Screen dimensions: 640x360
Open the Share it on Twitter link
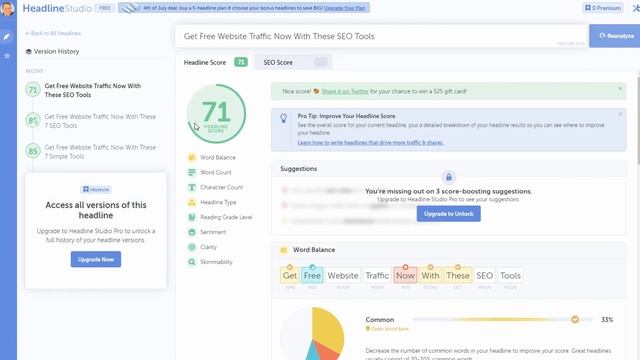344,91
